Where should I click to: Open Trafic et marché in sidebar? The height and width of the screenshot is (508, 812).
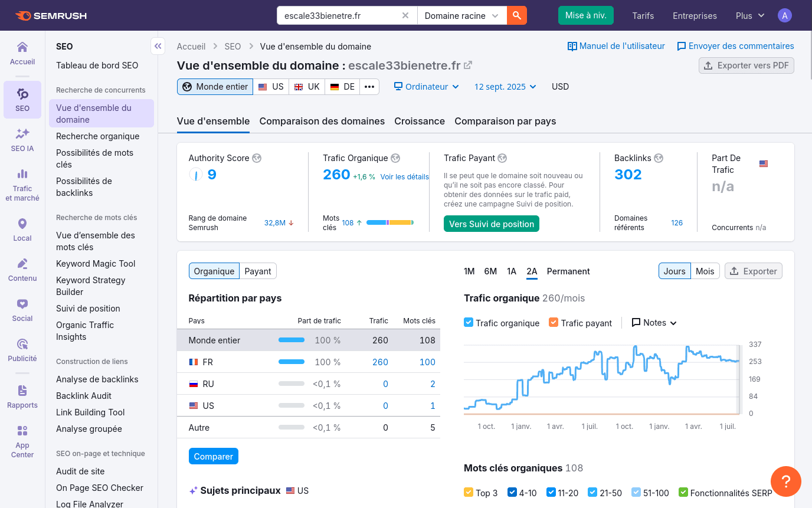coord(22,185)
